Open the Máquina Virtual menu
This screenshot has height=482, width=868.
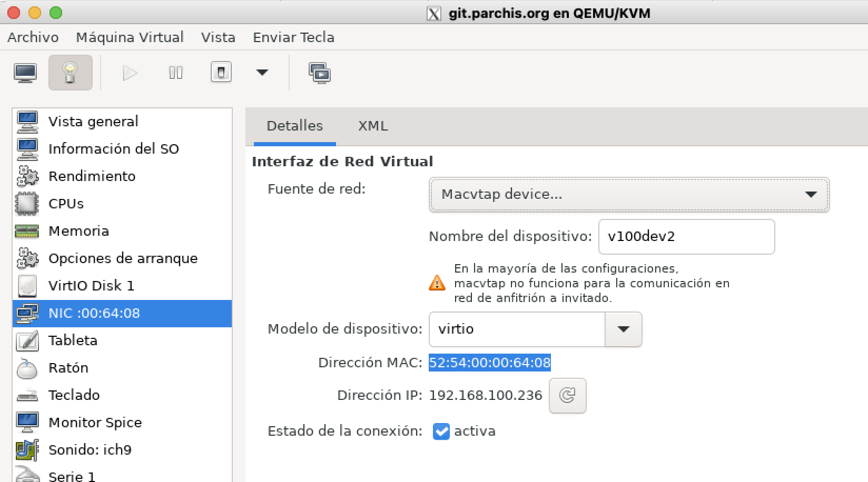click(x=130, y=37)
